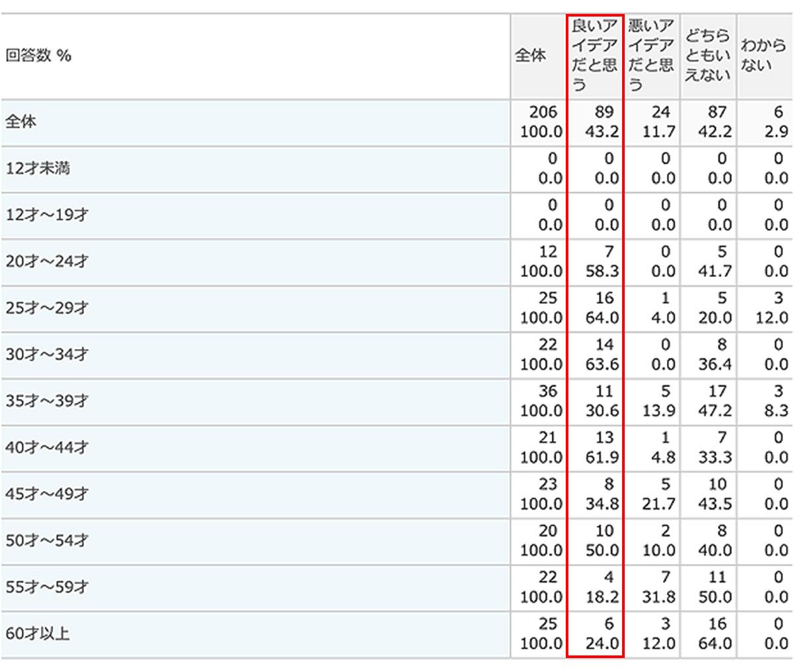This screenshot has height=672, width=795.
Task: Select the 悪いアイデアだと思う column header
Action: [x=651, y=56]
